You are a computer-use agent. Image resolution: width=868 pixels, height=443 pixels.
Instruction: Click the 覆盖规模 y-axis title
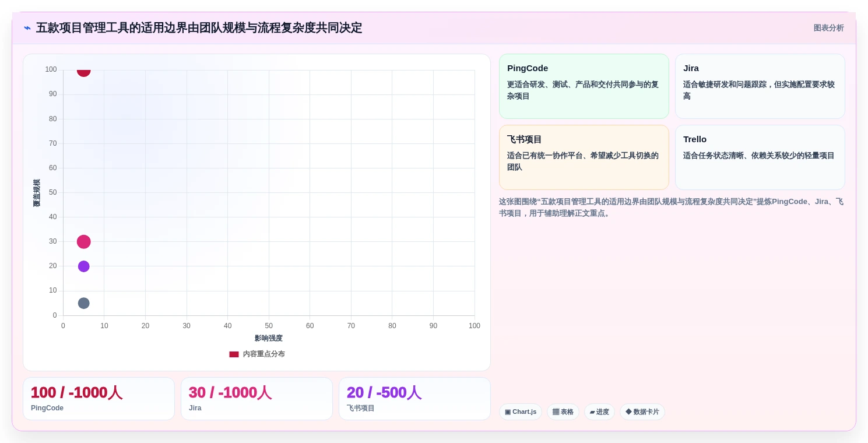pyautogui.click(x=37, y=193)
